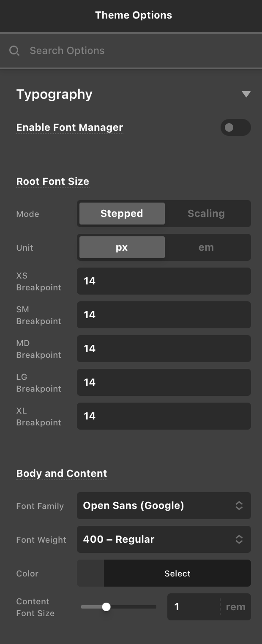This screenshot has width=262, height=644.
Task: Select Stepped root font mode
Action: (x=122, y=214)
